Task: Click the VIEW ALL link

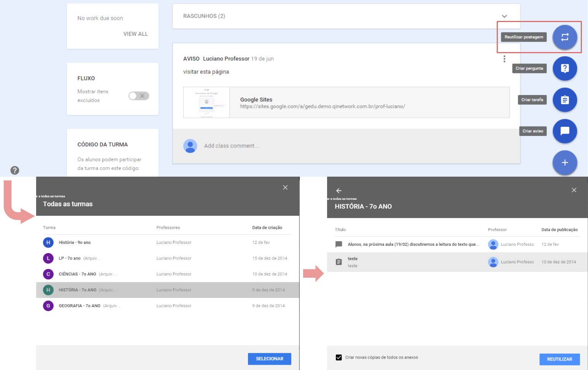Action: pos(135,34)
